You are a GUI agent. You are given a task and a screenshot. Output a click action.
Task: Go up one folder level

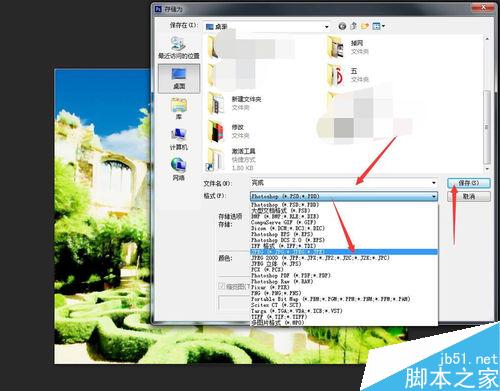(354, 26)
